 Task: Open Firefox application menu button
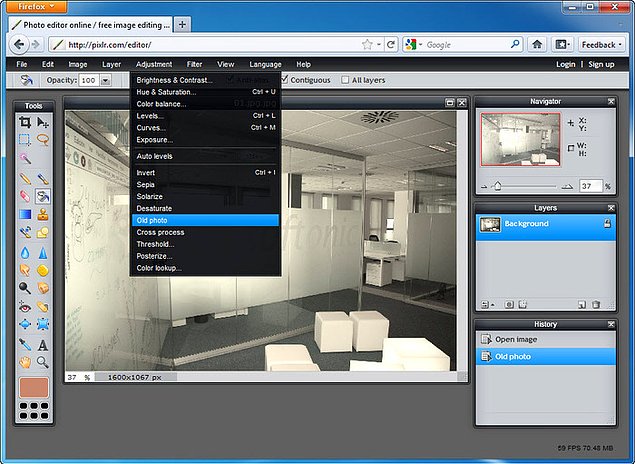(36, 6)
